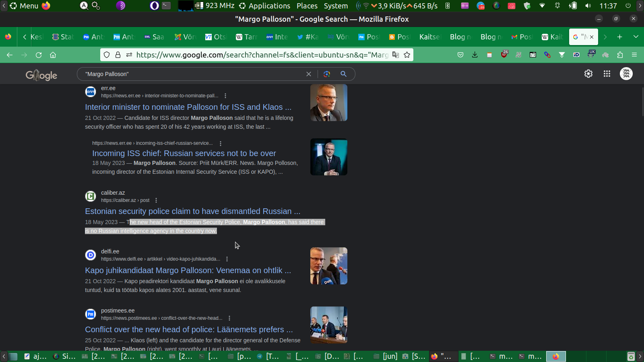This screenshot has width=644, height=362.
Task: Switch to the "Tarr" Wikipedia tab
Action: click(x=246, y=37)
